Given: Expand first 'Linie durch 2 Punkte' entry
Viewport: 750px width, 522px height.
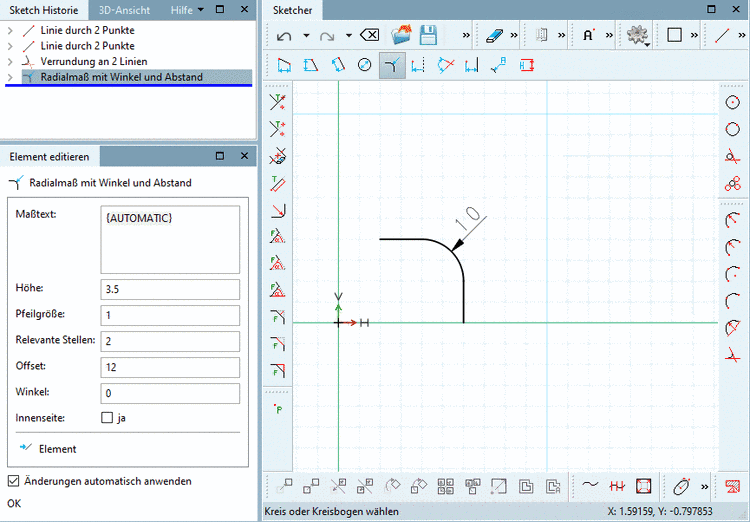Looking at the screenshot, I should tap(10, 30).
